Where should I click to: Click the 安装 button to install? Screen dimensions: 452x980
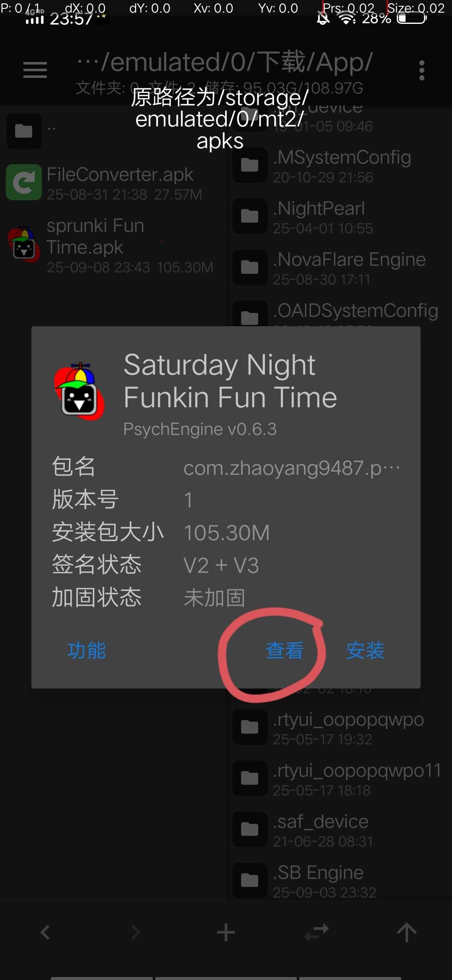(365, 650)
